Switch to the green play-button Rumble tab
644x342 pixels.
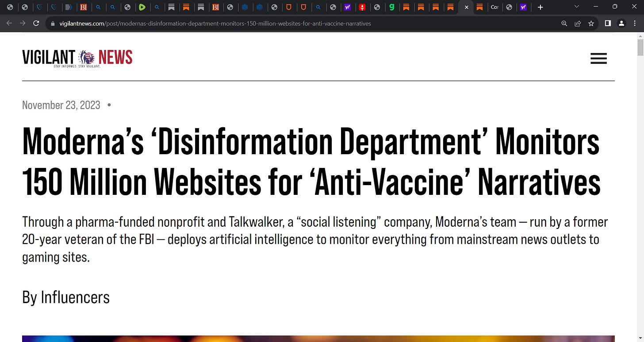(142, 7)
